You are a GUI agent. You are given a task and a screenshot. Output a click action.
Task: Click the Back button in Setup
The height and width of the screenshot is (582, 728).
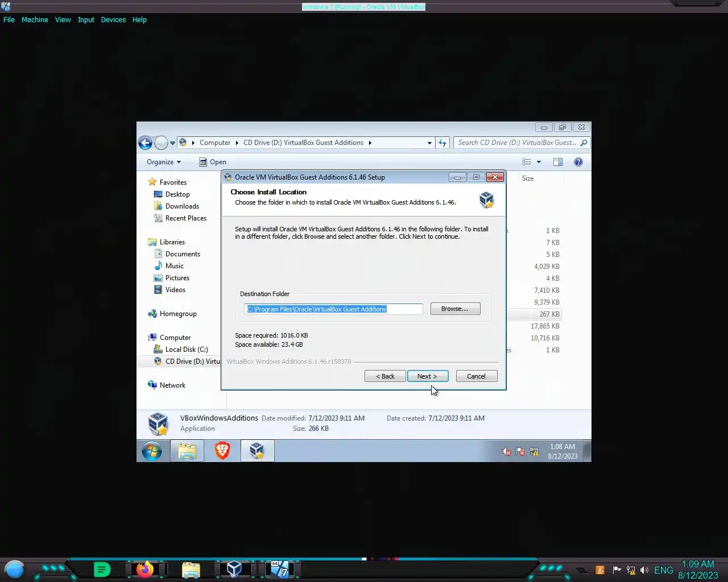click(x=385, y=376)
